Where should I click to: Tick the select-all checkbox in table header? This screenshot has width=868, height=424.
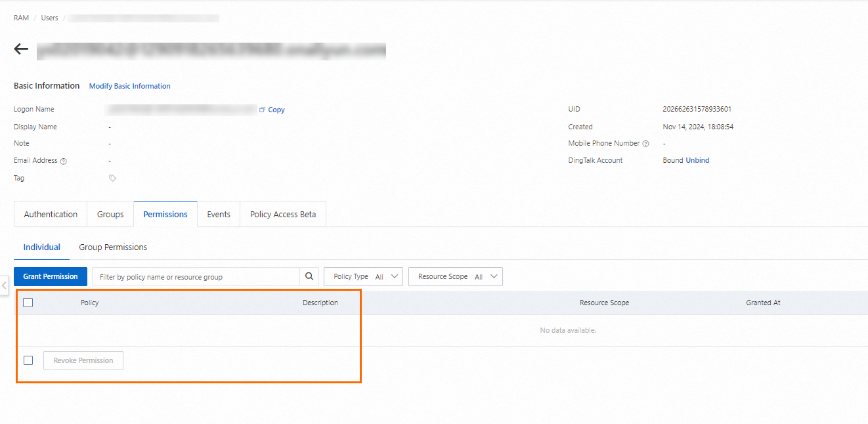point(28,303)
